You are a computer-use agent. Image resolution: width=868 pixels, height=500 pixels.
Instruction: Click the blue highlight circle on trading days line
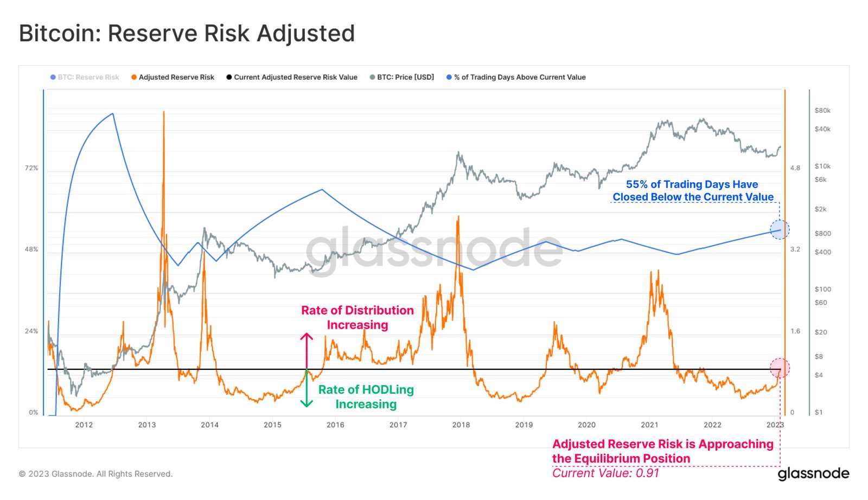780,230
